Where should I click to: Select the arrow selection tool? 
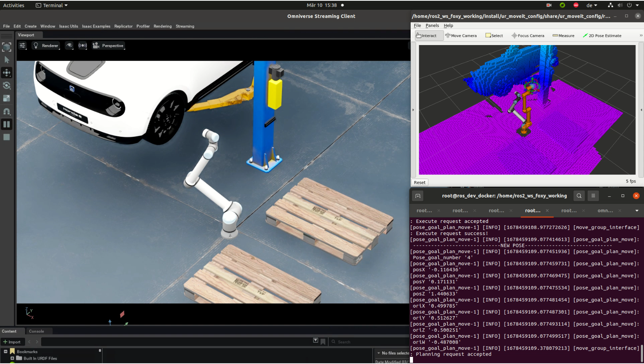[x=7, y=60]
